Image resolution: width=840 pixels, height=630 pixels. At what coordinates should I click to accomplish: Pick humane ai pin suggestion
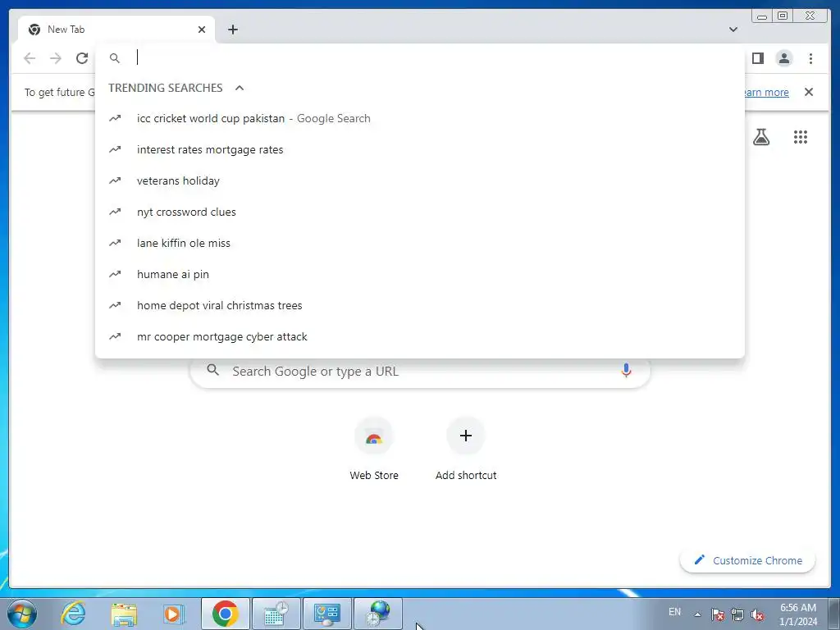[x=419, y=274]
